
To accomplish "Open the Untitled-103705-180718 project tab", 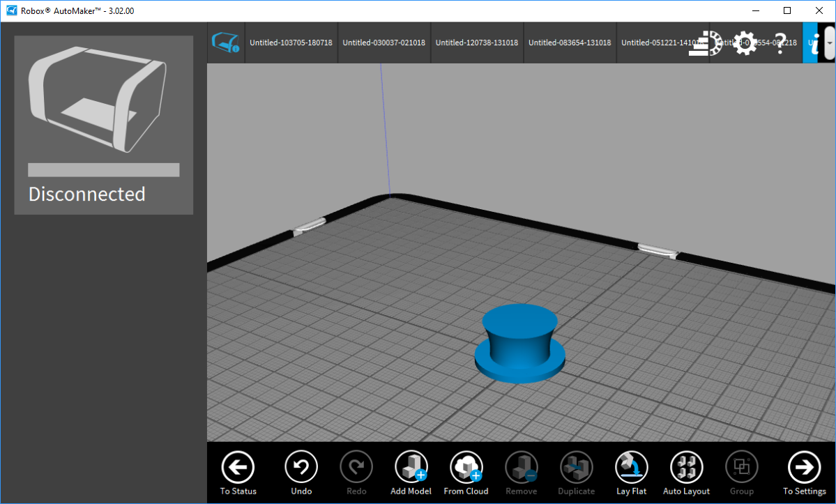I will point(291,43).
